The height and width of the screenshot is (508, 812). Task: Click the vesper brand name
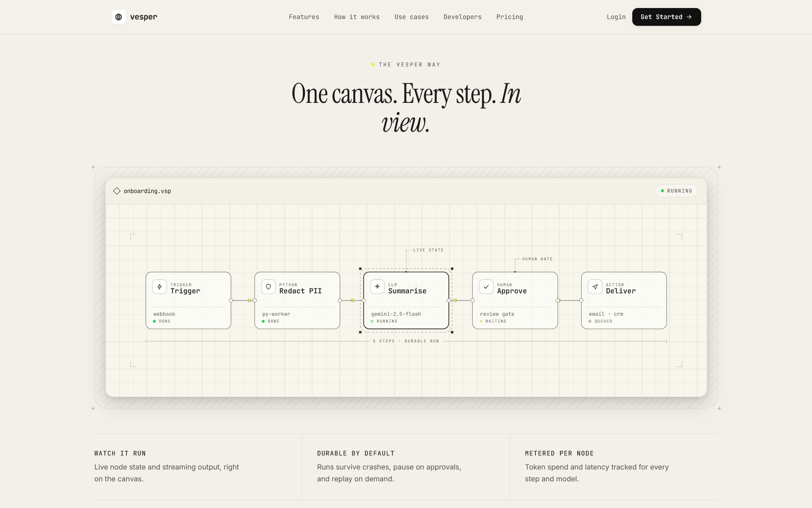[144, 17]
